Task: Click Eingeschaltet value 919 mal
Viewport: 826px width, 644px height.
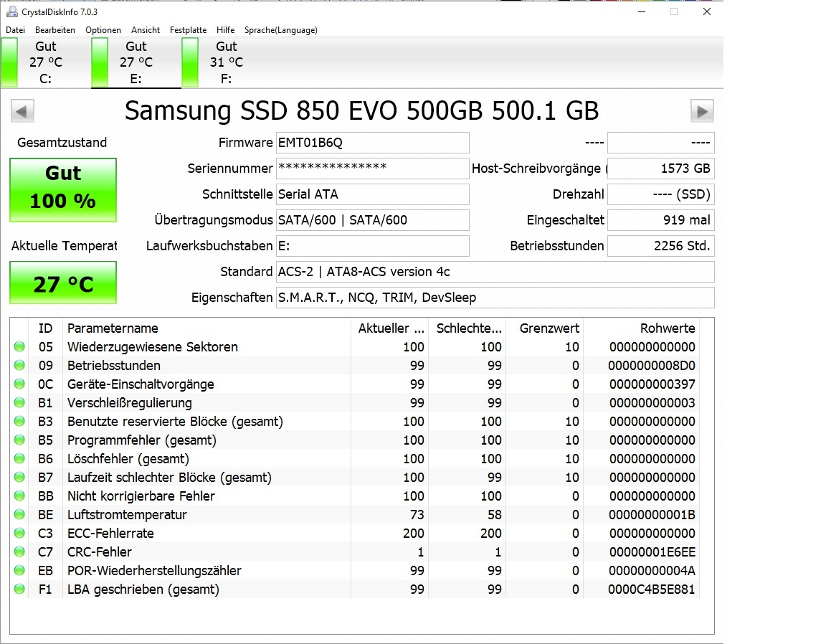Action: click(x=661, y=220)
